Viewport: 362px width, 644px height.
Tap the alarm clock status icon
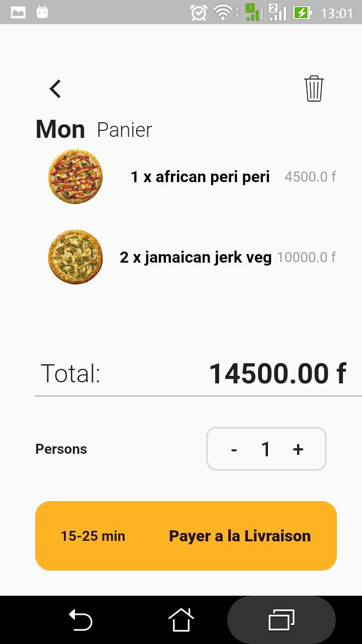[199, 13]
